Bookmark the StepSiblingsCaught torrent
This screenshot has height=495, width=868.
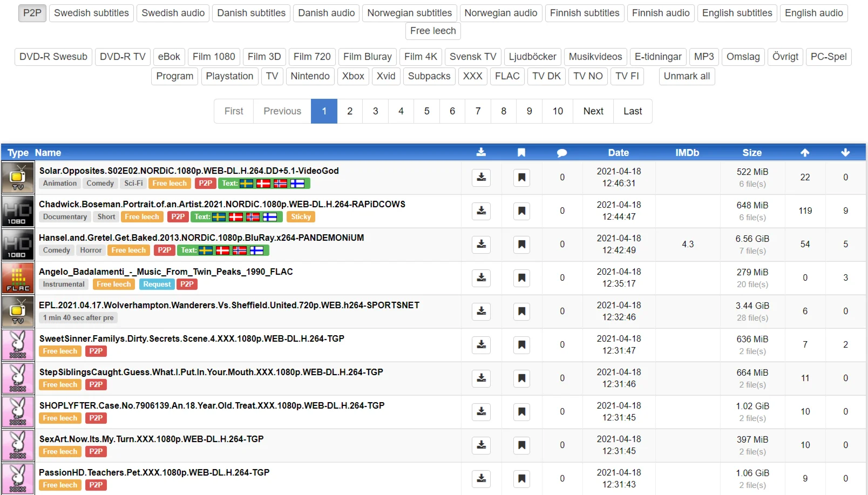click(521, 378)
